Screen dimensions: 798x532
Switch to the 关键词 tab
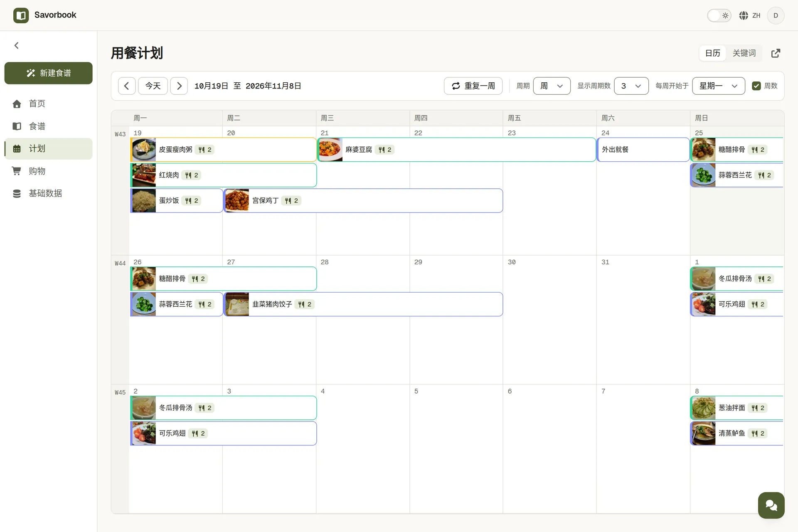coord(744,53)
